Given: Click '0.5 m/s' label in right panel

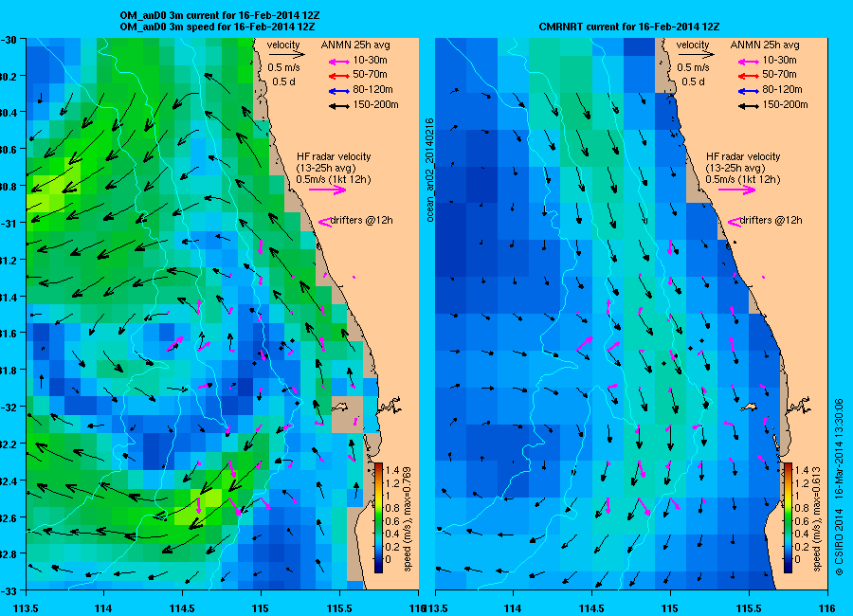Looking at the screenshot, I should coord(693,68).
